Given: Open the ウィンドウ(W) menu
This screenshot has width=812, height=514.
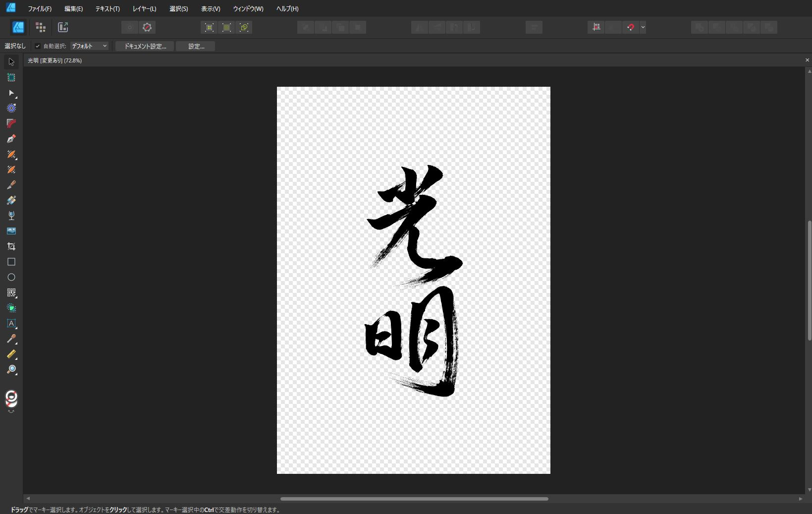Looking at the screenshot, I should click(x=248, y=9).
